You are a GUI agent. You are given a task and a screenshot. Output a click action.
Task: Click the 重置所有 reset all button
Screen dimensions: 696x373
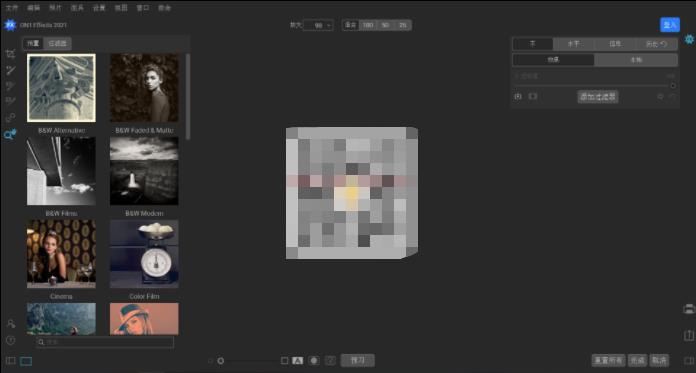pos(609,360)
